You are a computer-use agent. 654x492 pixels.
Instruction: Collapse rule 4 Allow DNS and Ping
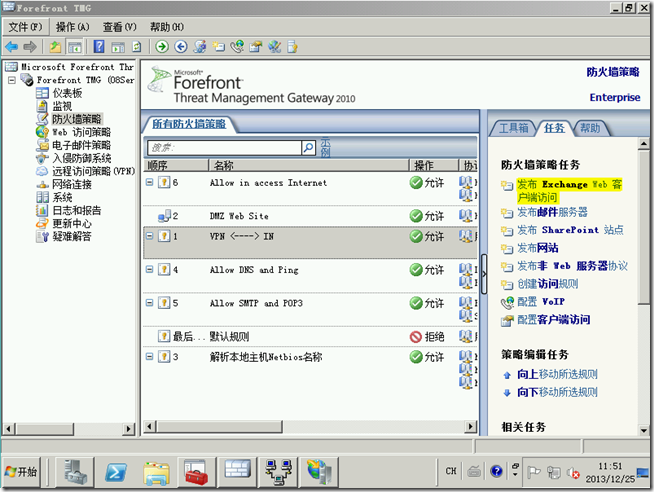coord(149,269)
